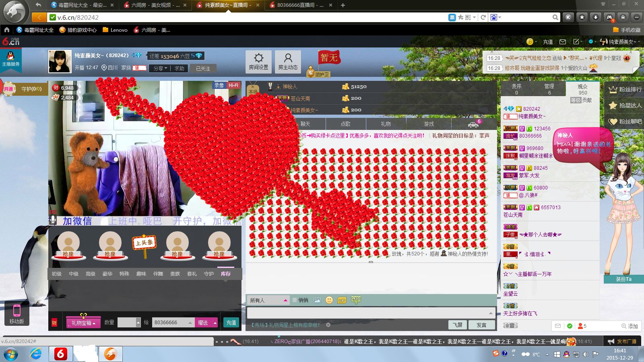Click the QR code icon in address bar
The width and height of the screenshot is (644, 362).
tap(468, 17)
